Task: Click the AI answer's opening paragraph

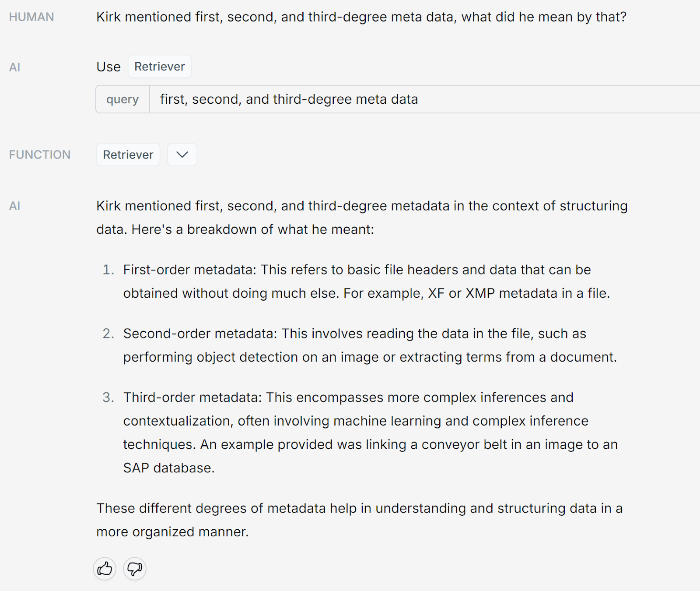Action: tap(361, 218)
